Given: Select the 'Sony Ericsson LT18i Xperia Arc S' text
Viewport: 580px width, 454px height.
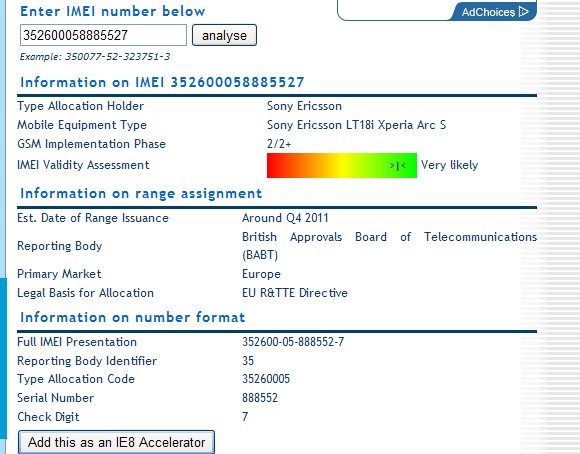Looking at the screenshot, I should click(x=356, y=125).
